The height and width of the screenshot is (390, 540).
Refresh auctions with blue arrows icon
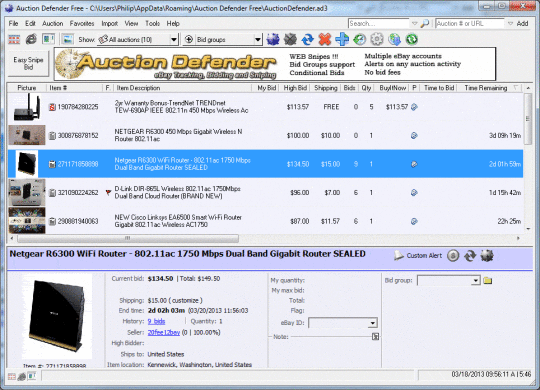coord(307,39)
